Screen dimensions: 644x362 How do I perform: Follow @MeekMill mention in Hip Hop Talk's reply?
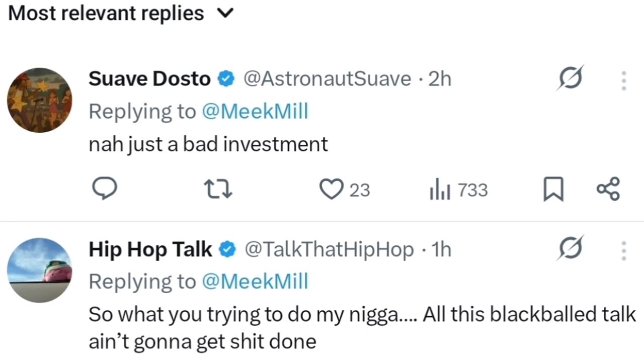(x=255, y=282)
